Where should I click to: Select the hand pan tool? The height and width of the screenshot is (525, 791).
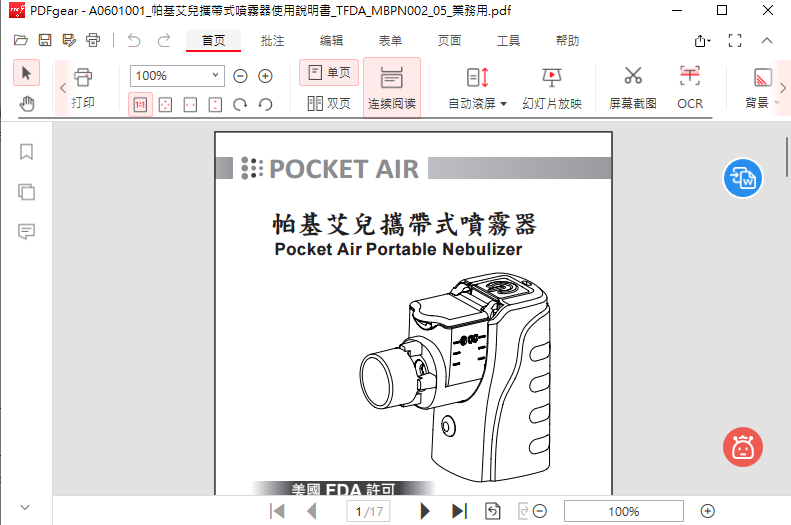(26, 104)
